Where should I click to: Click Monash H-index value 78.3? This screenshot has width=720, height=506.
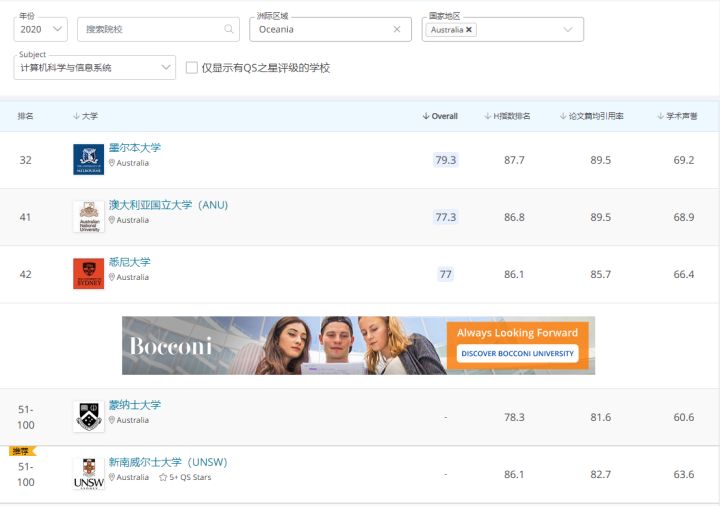514,417
